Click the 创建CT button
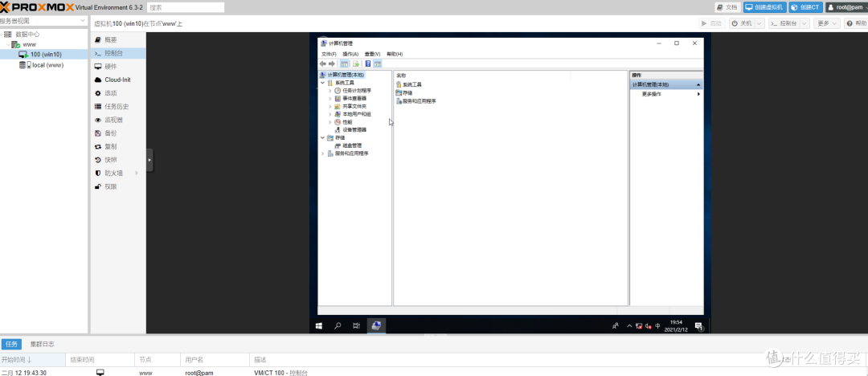Image resolution: width=868 pixels, height=376 pixels. click(805, 7)
